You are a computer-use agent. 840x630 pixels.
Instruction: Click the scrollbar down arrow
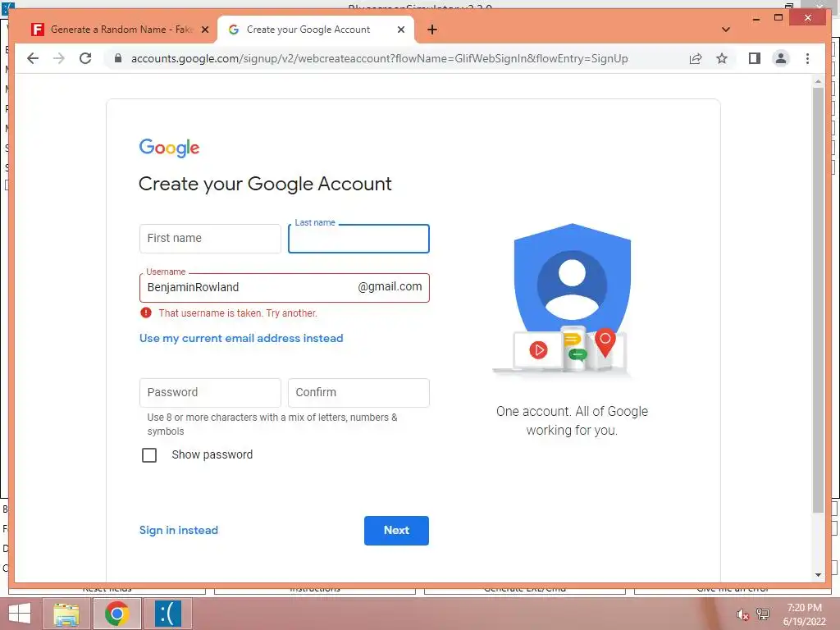pos(818,575)
